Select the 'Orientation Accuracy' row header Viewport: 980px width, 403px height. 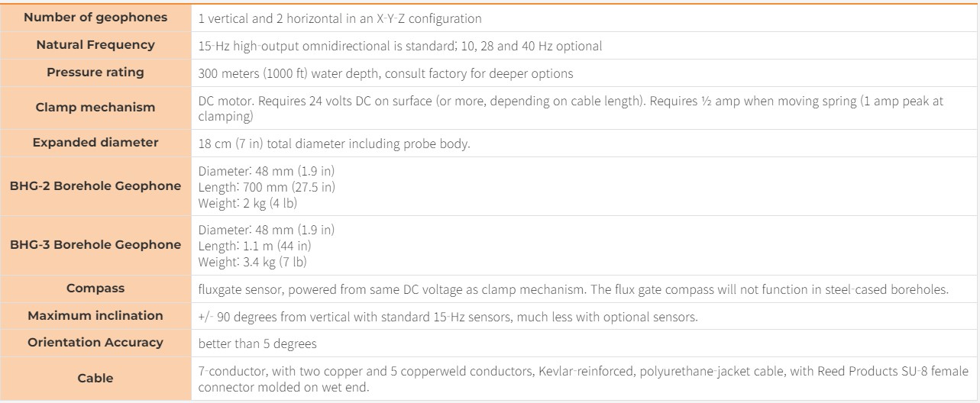click(x=95, y=343)
